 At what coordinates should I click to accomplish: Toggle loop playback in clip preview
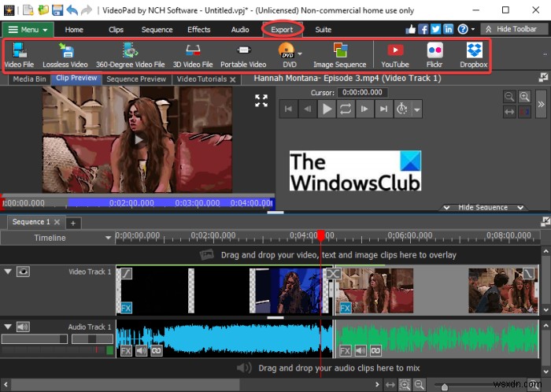coord(346,109)
